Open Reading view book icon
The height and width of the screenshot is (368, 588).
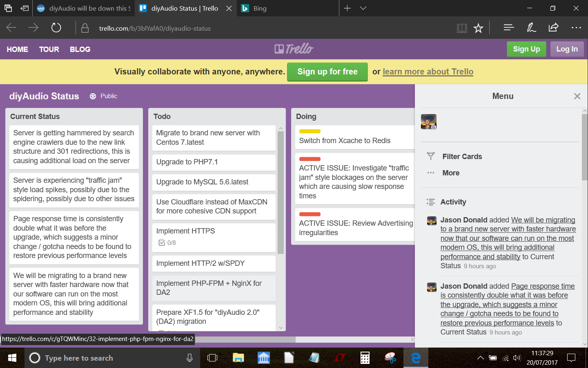[x=462, y=28]
